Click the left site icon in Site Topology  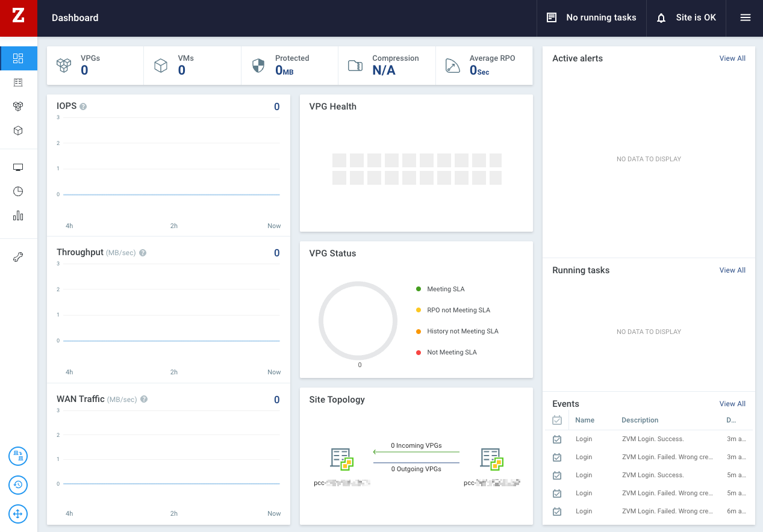[341, 459]
